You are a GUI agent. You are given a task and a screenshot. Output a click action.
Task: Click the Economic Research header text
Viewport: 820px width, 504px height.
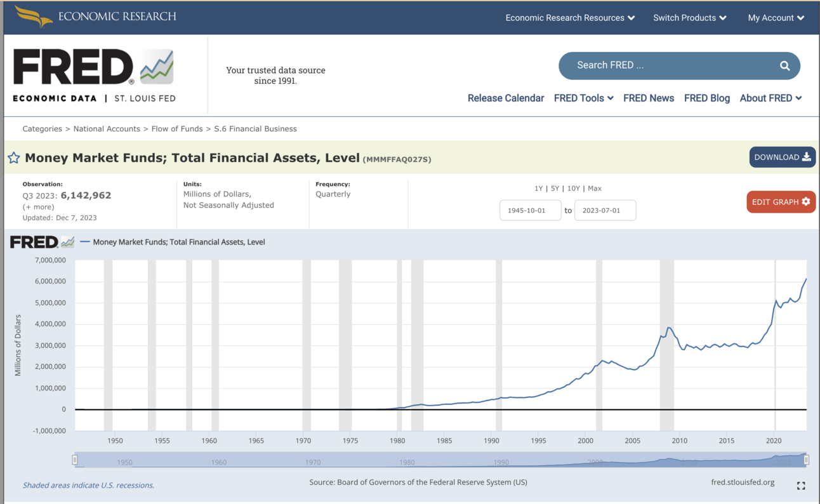coord(117,17)
